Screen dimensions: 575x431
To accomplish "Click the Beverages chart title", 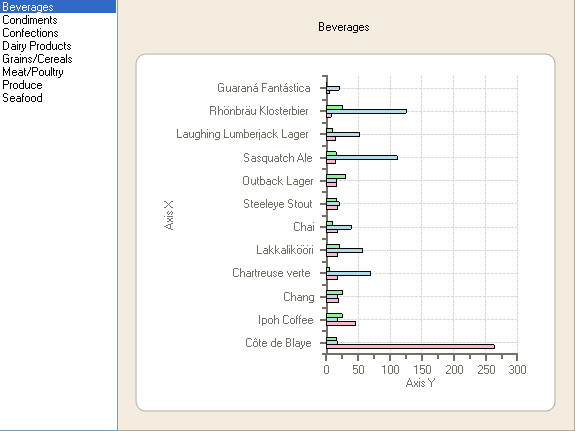I will (344, 27).
